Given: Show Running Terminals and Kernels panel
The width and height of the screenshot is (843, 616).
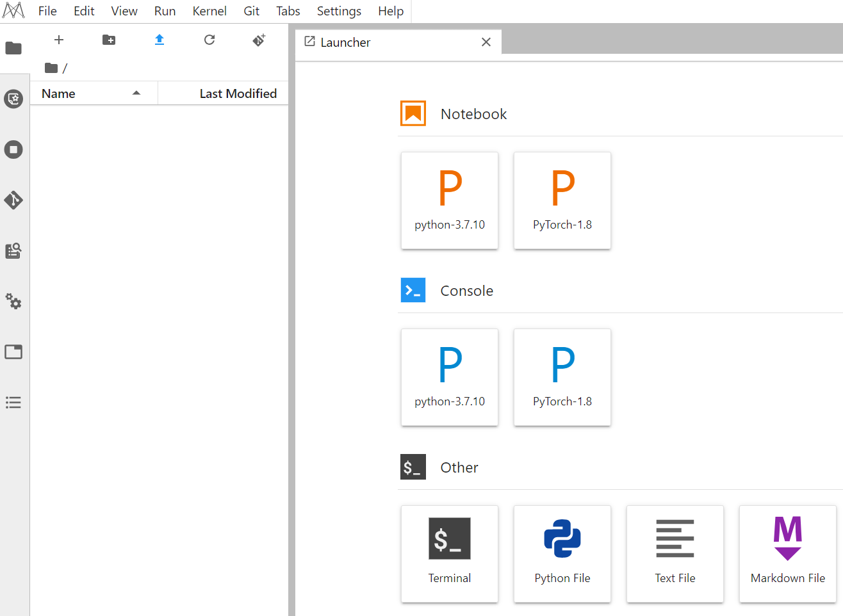Looking at the screenshot, I should [13, 149].
